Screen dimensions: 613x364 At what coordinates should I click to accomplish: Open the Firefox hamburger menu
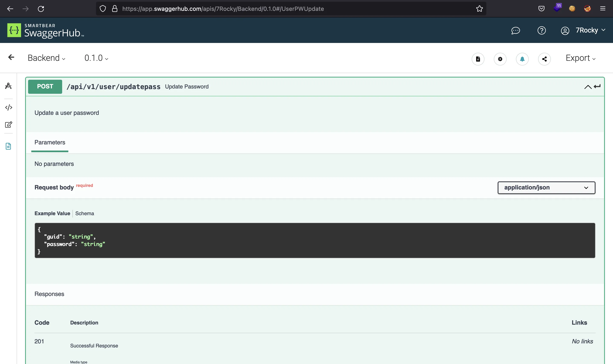point(603,9)
